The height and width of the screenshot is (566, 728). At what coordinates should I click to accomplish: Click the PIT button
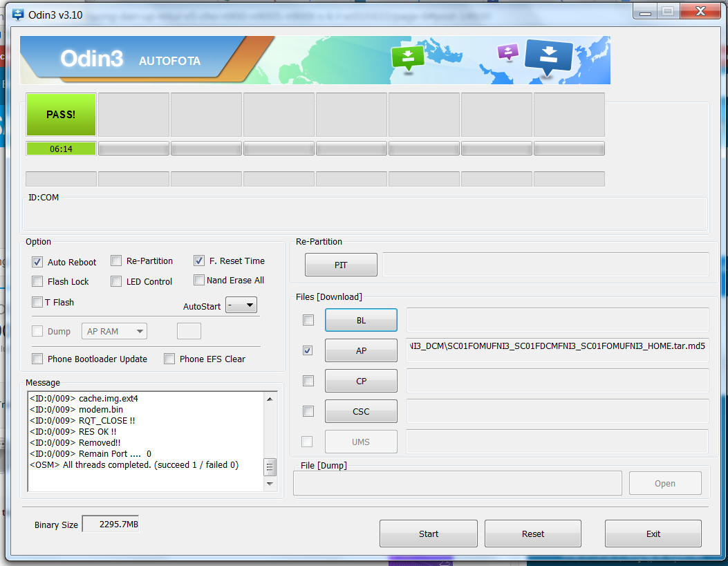coord(341,265)
